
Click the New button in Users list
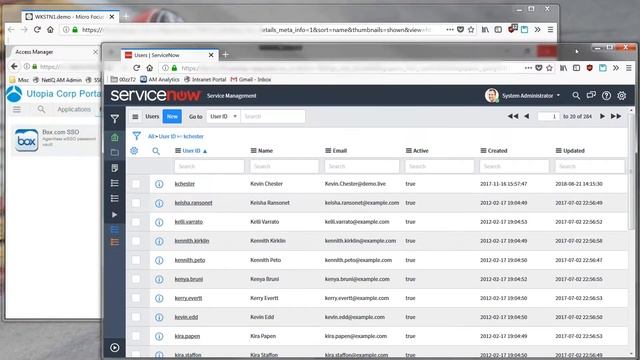pyautogui.click(x=172, y=116)
